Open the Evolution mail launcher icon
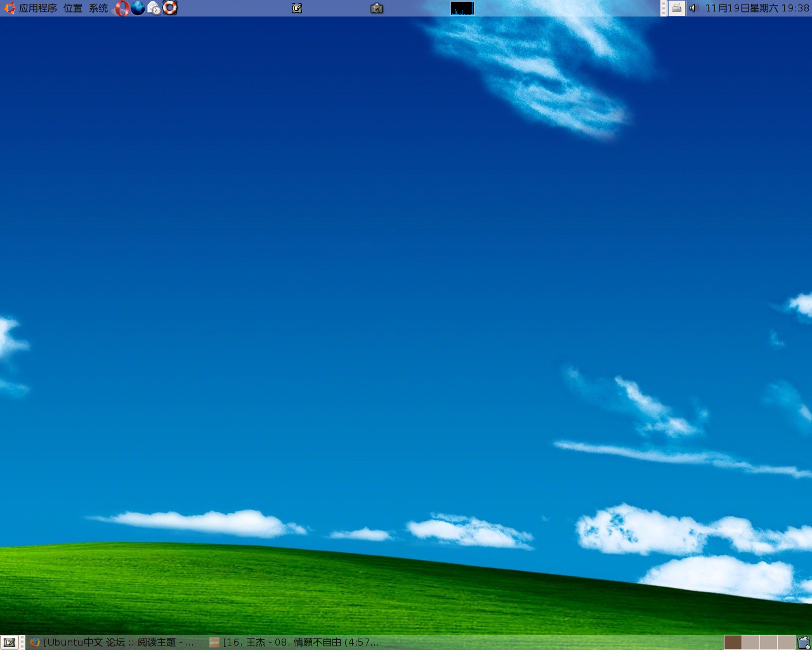This screenshot has height=650, width=812. click(x=154, y=8)
